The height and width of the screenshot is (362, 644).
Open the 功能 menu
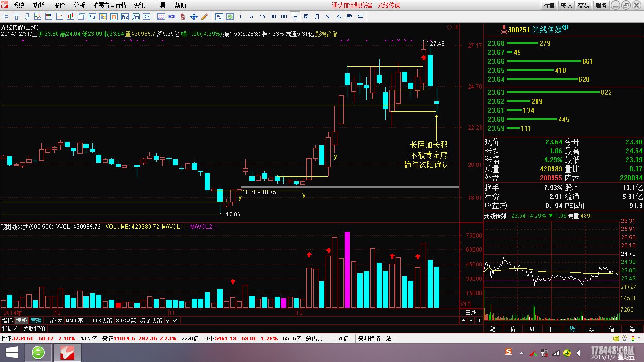(x=39, y=5)
